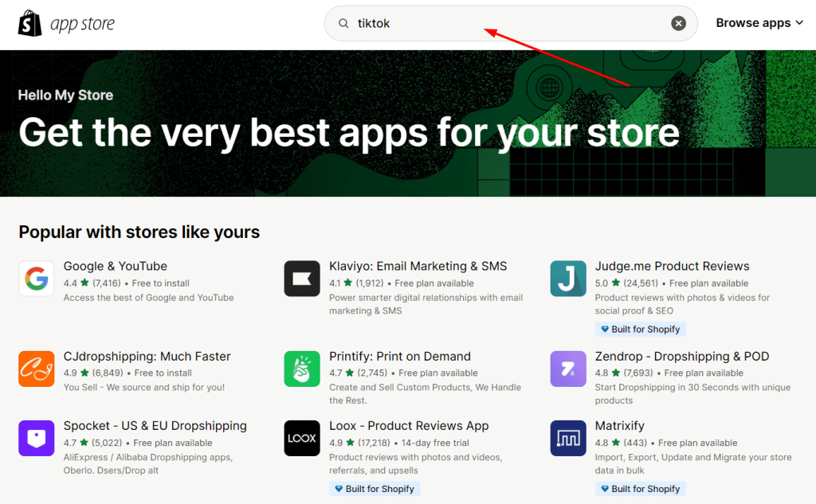Clear the tiktok search text
Viewport: 816px width, 504px height.
pos(678,23)
